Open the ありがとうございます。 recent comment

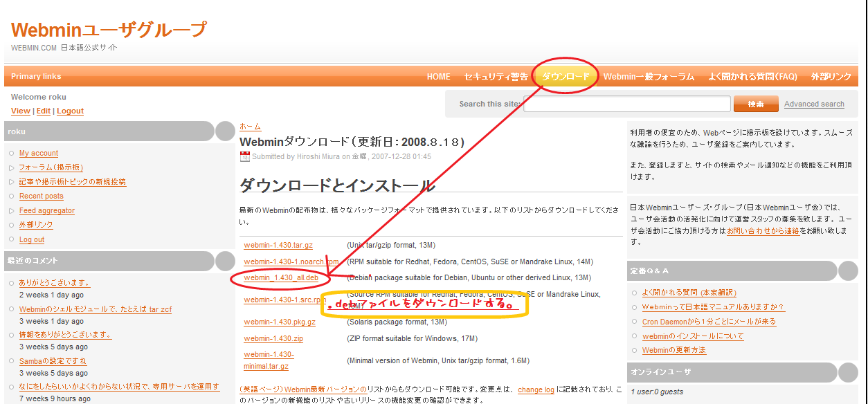point(55,283)
